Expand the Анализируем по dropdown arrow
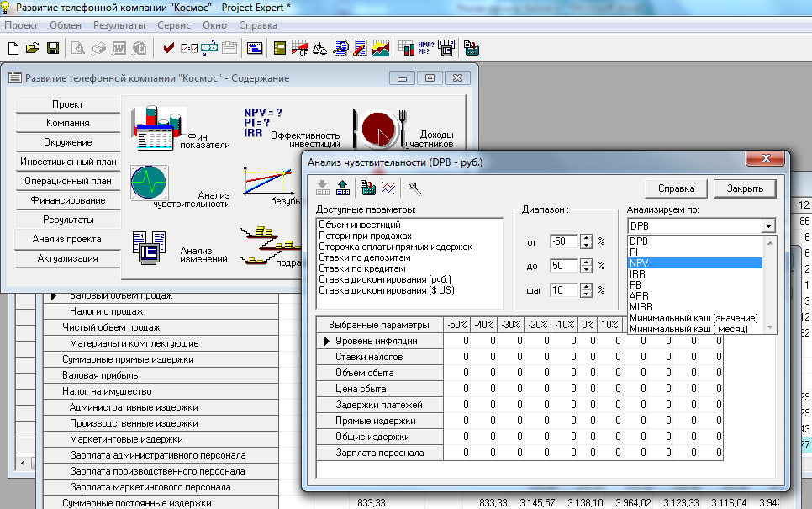 point(767,226)
